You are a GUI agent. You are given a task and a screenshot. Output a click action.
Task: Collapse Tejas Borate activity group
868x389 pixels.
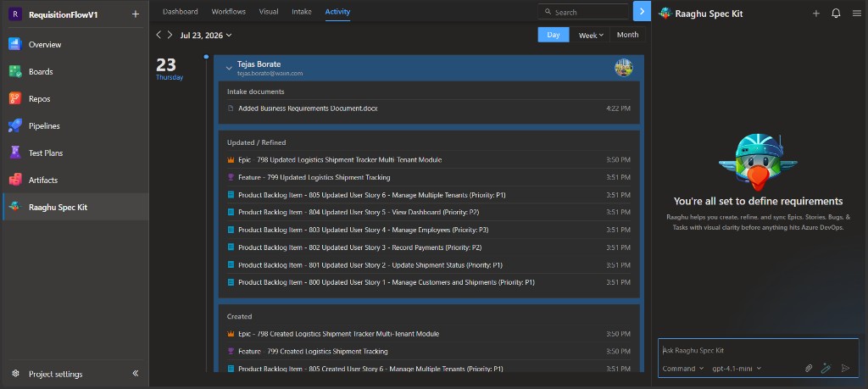229,68
